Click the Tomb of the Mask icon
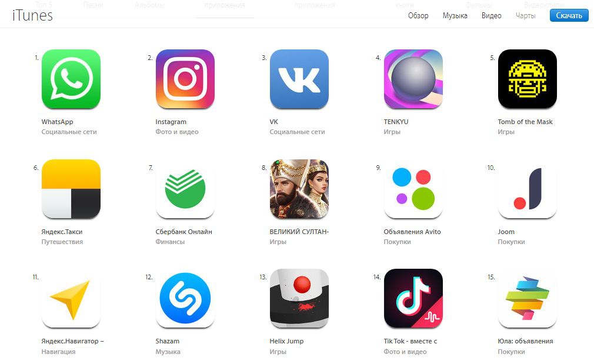Screen dimensions: 594x364 [x=527, y=79]
